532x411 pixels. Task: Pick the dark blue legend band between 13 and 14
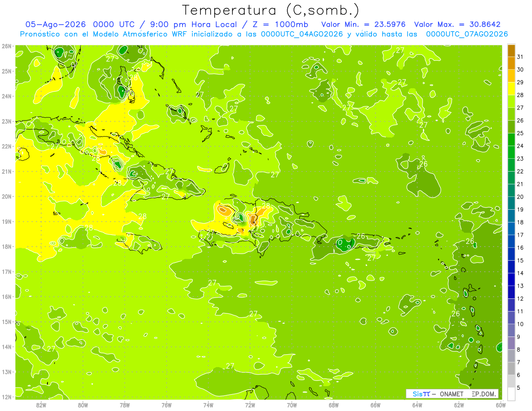point(511,279)
